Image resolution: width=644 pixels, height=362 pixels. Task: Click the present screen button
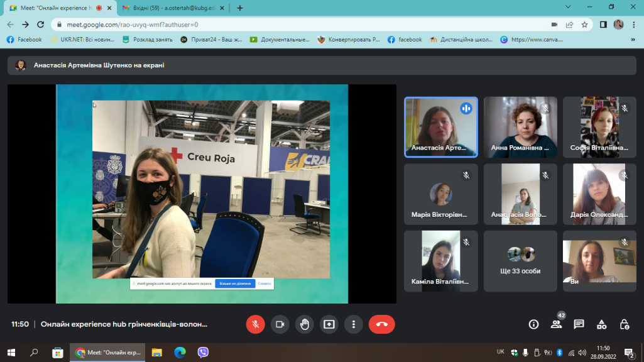[x=329, y=324]
